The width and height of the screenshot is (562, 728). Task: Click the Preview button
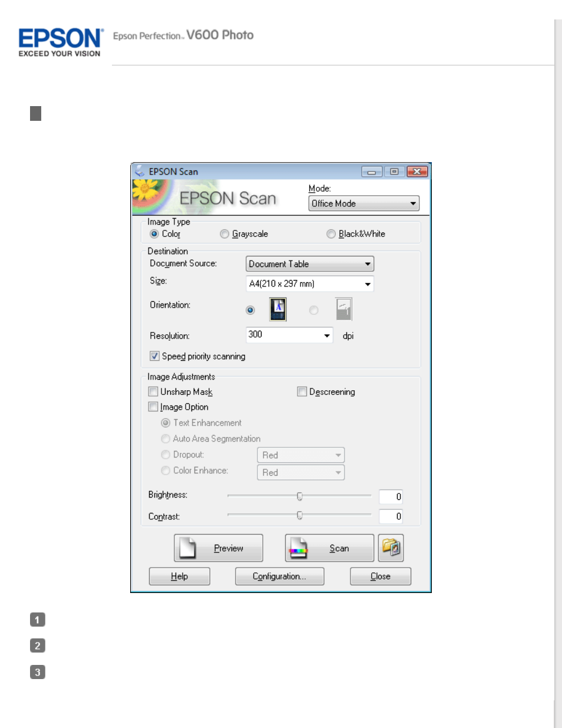[x=219, y=548]
